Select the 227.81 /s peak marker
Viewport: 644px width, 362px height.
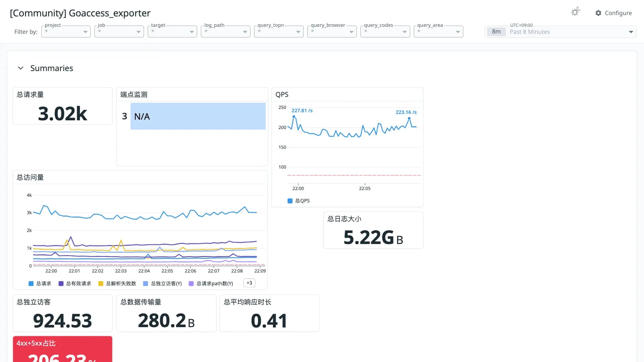294,117
